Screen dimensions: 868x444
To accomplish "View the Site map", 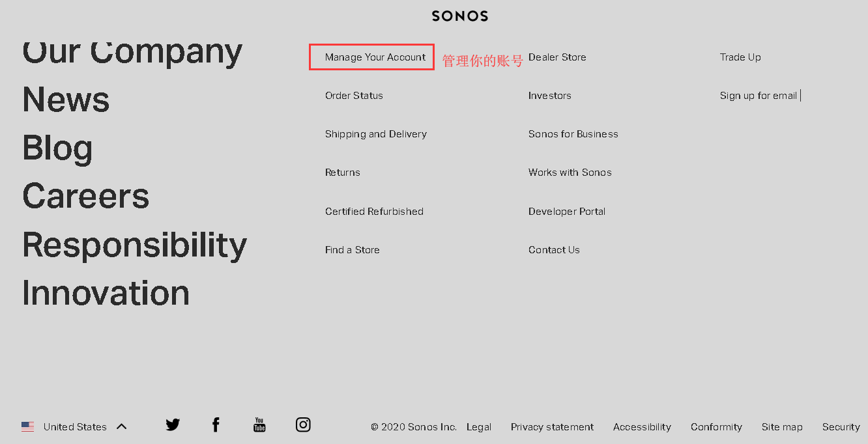I will (782, 427).
